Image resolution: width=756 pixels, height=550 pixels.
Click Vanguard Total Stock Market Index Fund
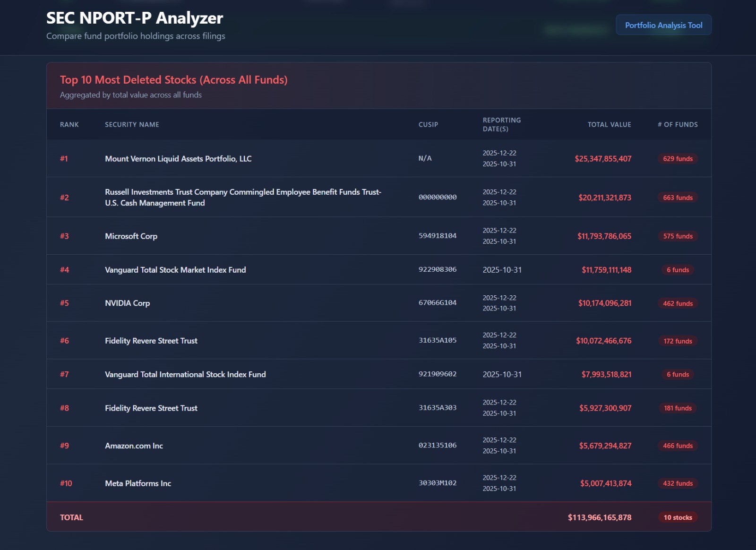coord(175,270)
